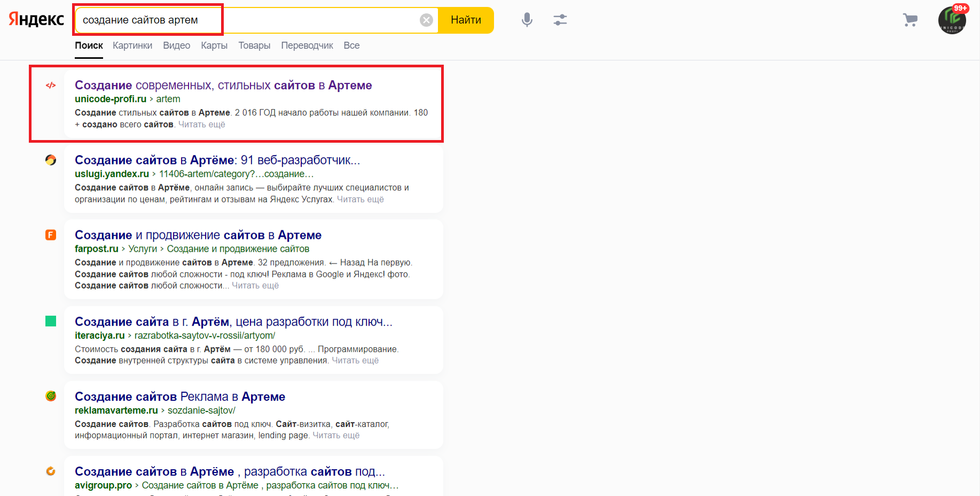
Task: Open result Создание сайтов Реклама в Артеме
Action: (x=180, y=397)
